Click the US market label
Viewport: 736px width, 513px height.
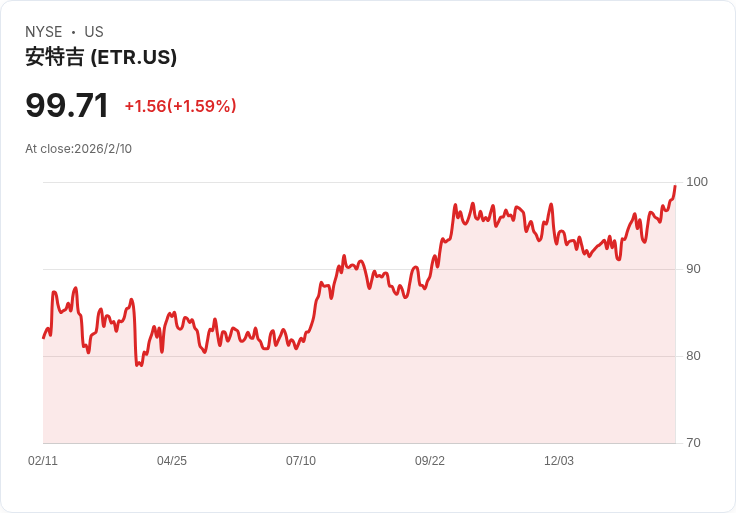[94, 32]
